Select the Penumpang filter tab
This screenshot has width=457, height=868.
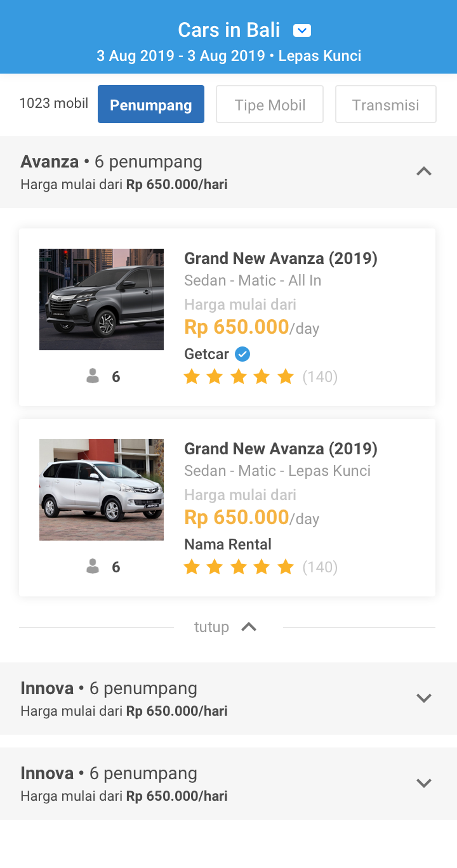click(x=151, y=104)
